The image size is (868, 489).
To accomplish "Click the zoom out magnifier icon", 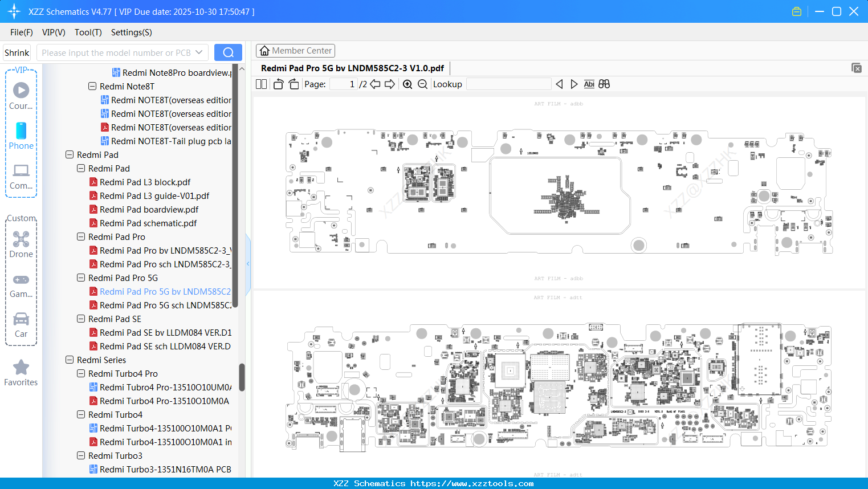I will click(x=422, y=84).
